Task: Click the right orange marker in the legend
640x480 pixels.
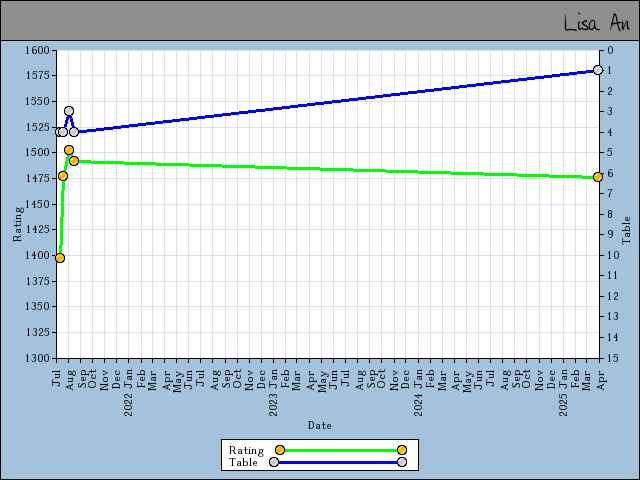Action: click(x=402, y=450)
